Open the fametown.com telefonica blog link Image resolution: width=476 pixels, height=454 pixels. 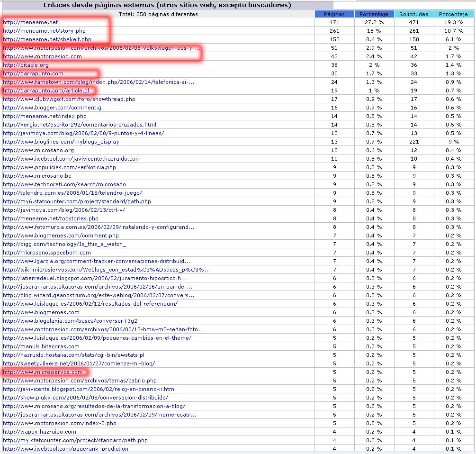click(x=99, y=82)
